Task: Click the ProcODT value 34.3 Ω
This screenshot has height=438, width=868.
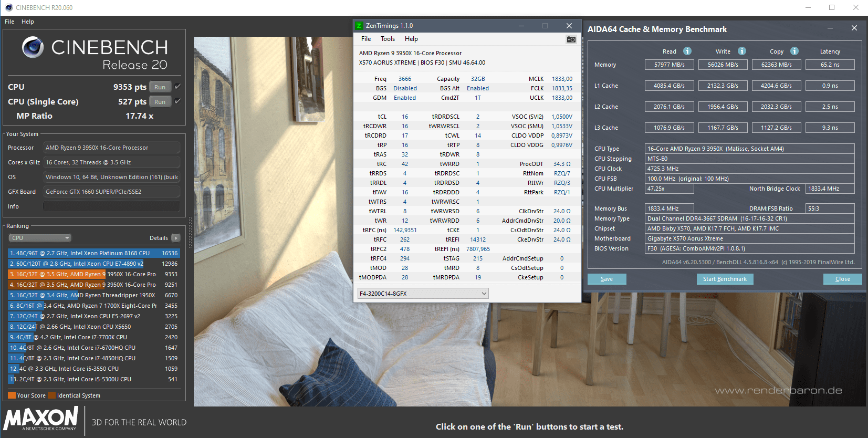Action: click(562, 164)
